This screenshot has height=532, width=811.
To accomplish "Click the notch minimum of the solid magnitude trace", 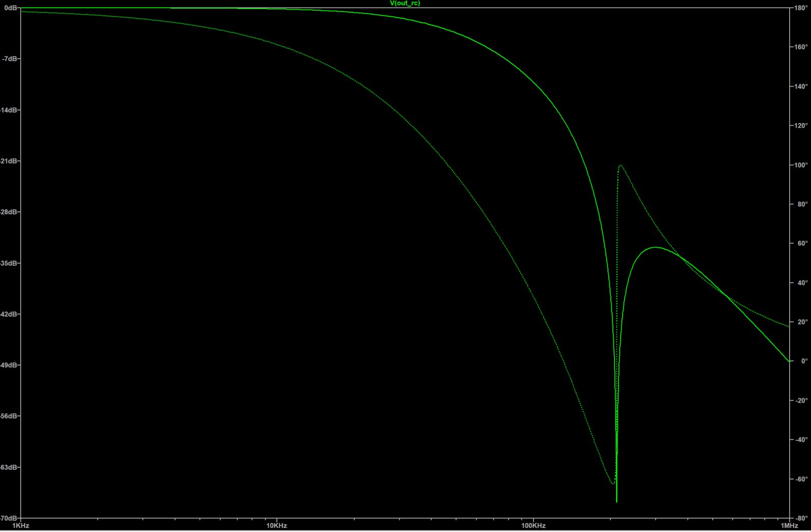I will click(617, 501).
